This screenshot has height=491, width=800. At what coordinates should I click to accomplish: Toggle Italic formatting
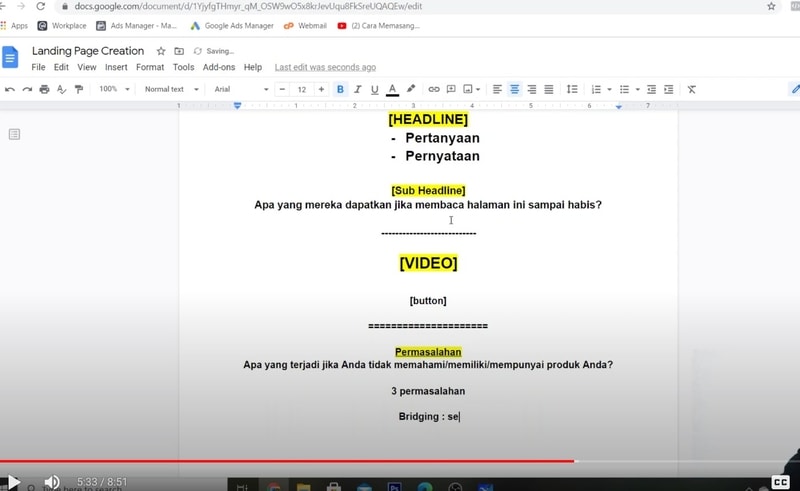point(357,90)
